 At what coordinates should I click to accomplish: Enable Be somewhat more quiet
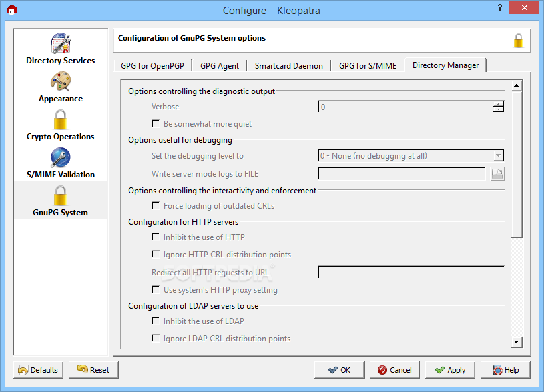(156, 124)
